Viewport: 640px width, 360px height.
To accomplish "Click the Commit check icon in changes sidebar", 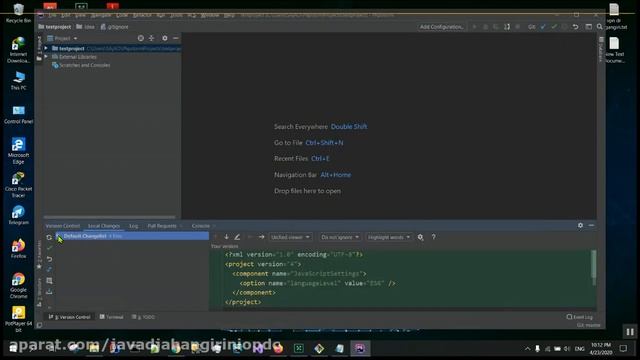I will pyautogui.click(x=49, y=248).
